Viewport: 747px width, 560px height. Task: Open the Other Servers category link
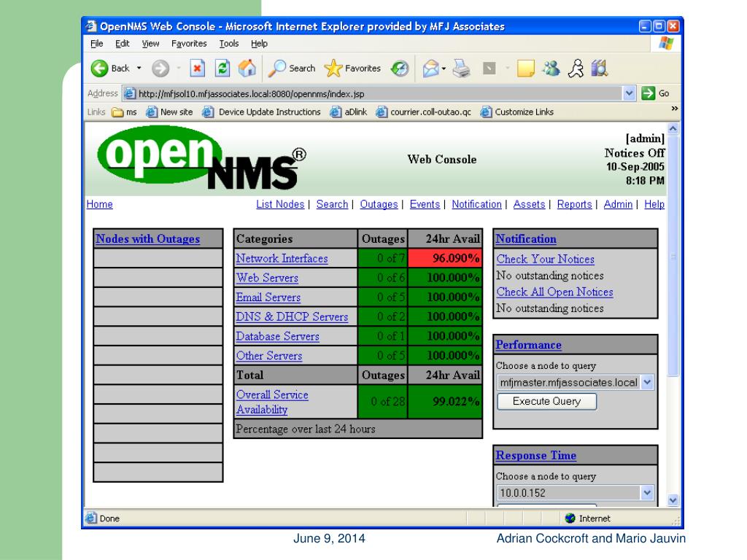(x=269, y=356)
